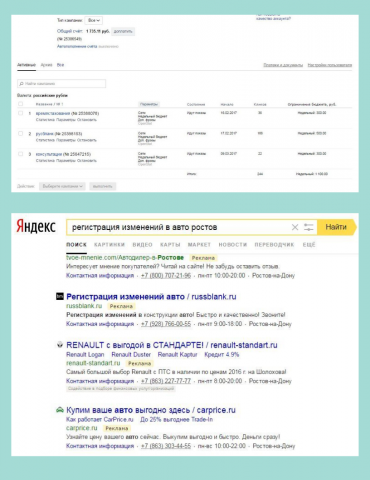Tick checkbox for campaign консультации № 25647215
The image size is (370, 480).
point(20,154)
